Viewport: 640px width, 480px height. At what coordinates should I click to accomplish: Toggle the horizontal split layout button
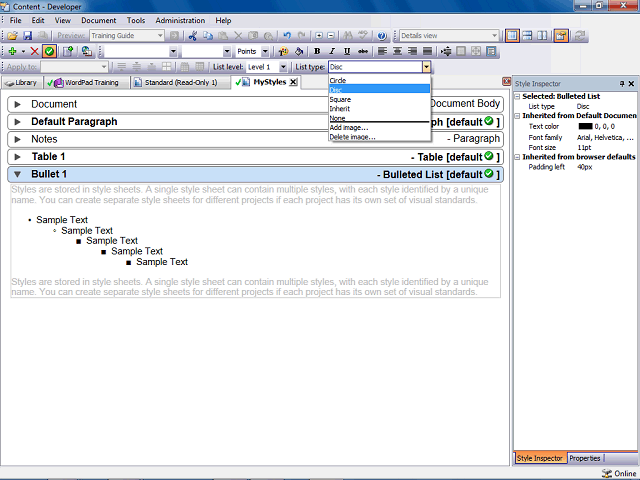[x=527, y=36]
